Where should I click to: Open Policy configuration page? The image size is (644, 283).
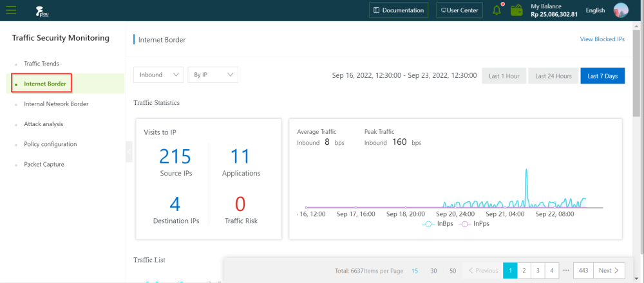click(x=50, y=144)
